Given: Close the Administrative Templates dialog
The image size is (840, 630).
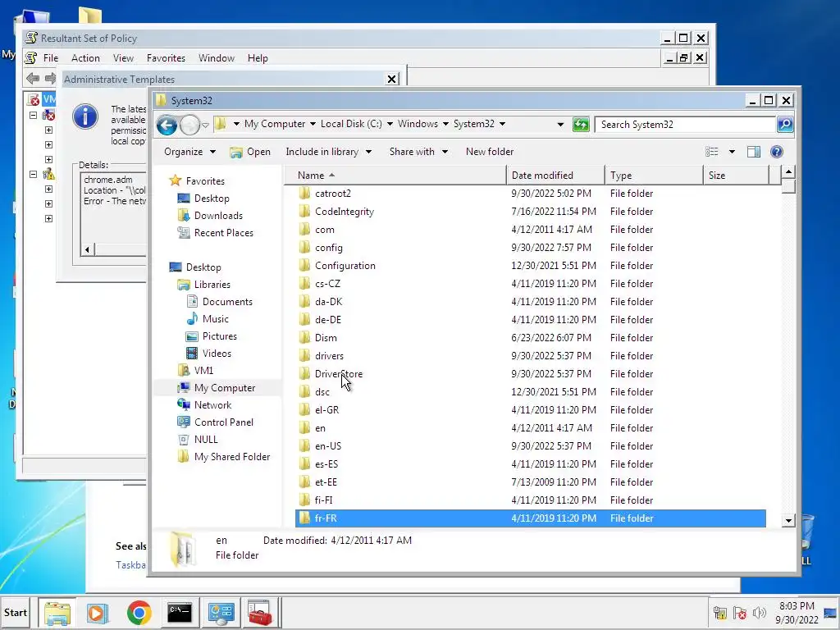Looking at the screenshot, I should [392, 80].
